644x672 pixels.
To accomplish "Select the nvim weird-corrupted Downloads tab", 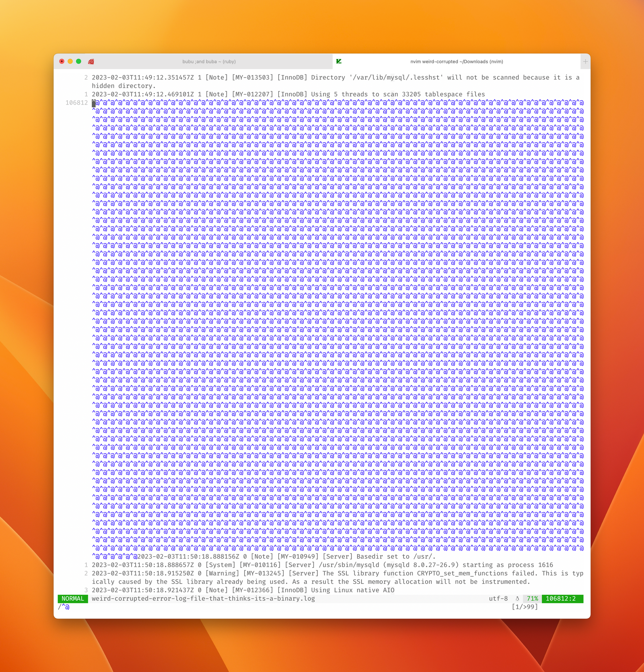I will coord(456,62).
